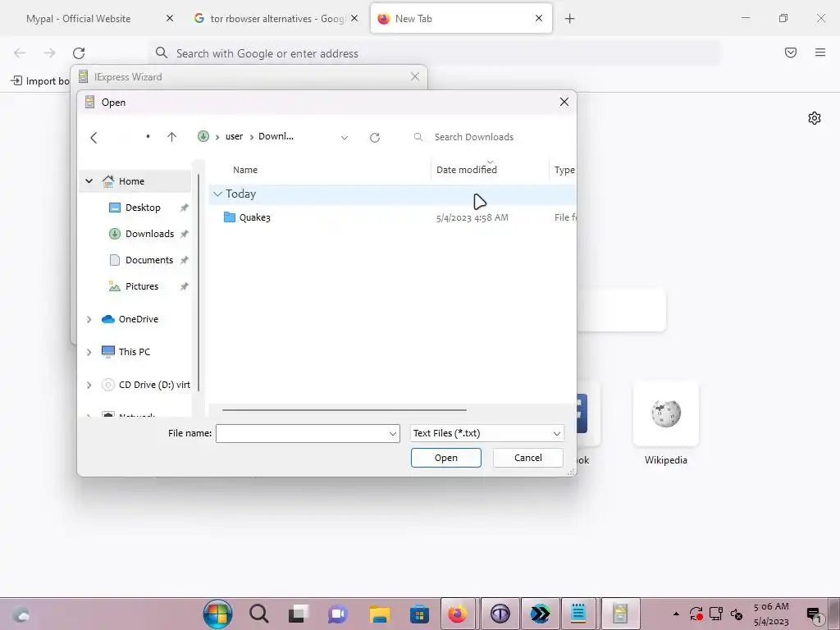Click the browser forward arrow

point(49,53)
